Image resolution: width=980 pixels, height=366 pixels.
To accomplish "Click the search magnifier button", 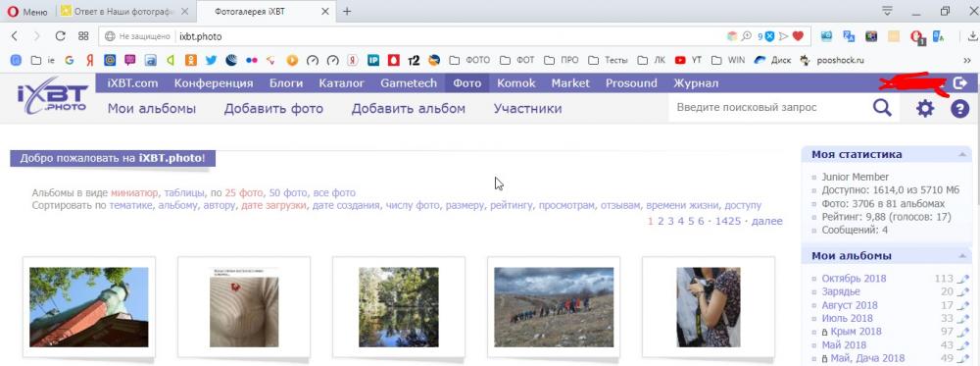I will [x=882, y=108].
